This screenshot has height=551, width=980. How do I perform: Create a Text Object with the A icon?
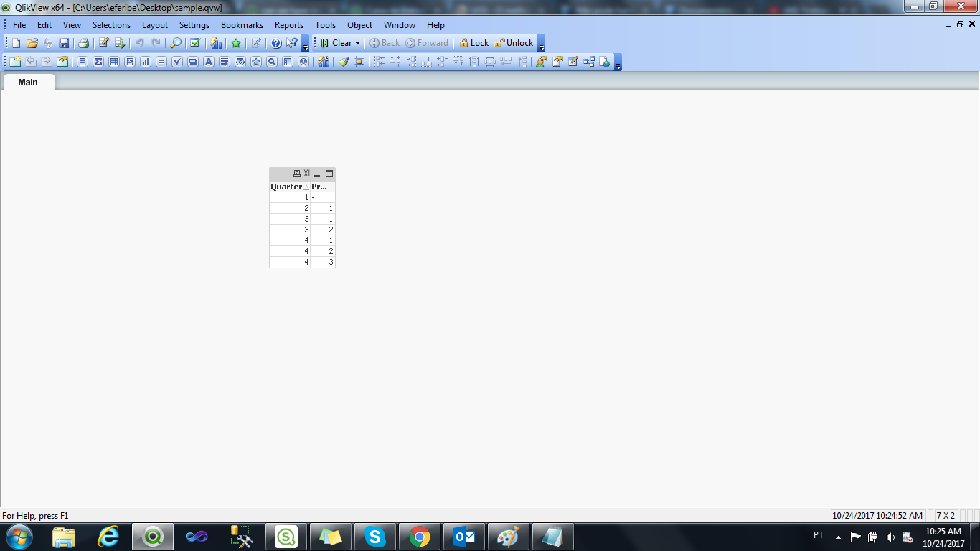[x=209, y=62]
